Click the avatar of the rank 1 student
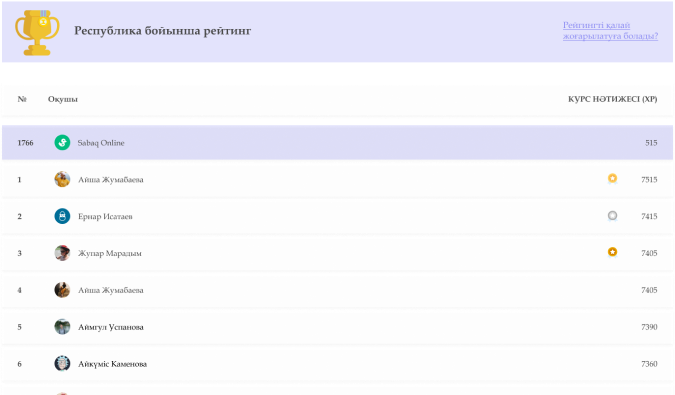Image resolution: width=675 pixels, height=395 pixels. pos(62,179)
